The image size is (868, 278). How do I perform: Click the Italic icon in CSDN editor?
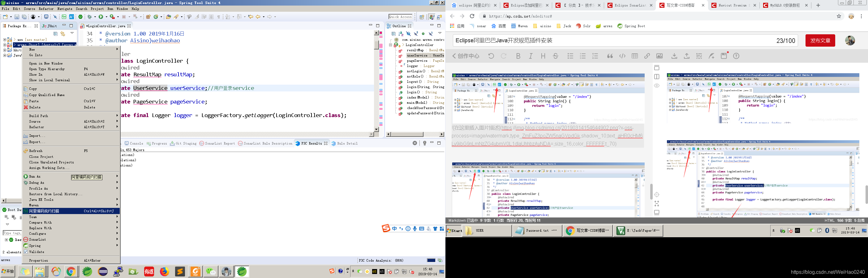point(531,56)
